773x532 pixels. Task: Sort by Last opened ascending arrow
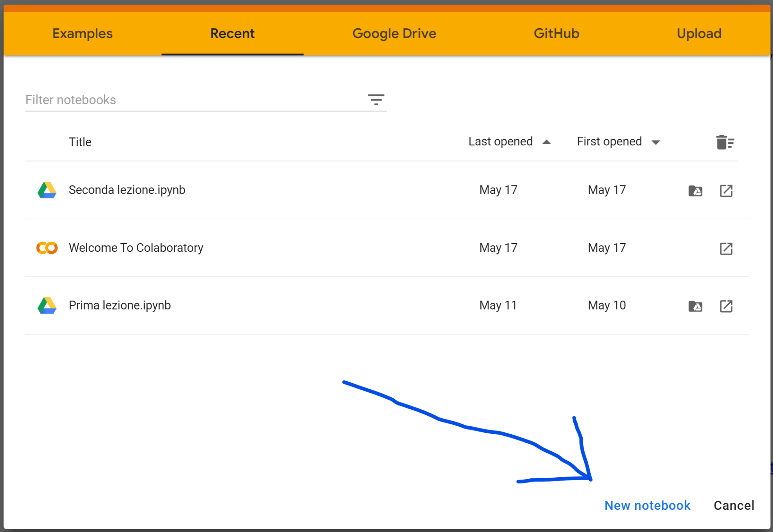point(546,142)
